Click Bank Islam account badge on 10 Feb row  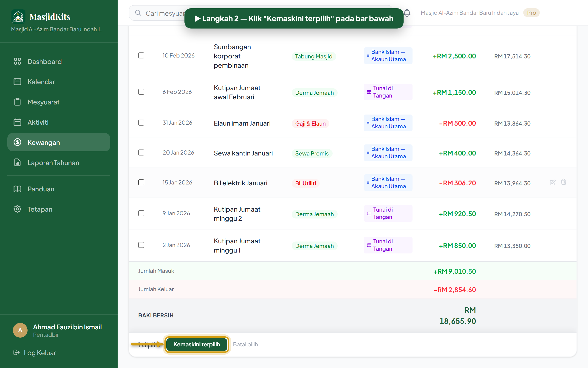(388, 55)
